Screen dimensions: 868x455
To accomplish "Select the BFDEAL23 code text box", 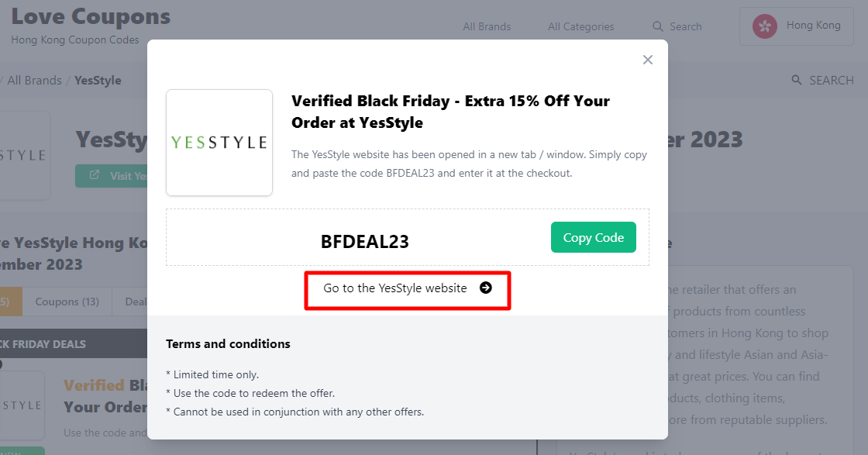I will 364,241.
